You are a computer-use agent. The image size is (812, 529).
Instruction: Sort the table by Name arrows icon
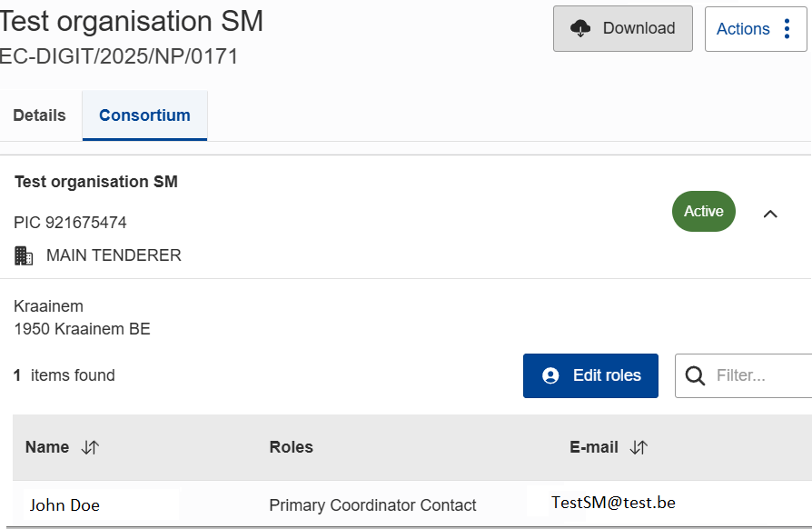pyautogui.click(x=90, y=447)
